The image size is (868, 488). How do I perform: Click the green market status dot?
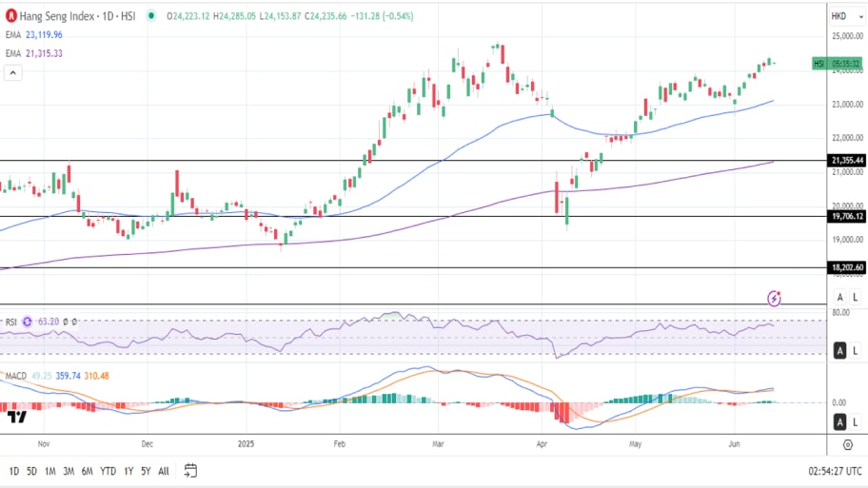click(151, 16)
